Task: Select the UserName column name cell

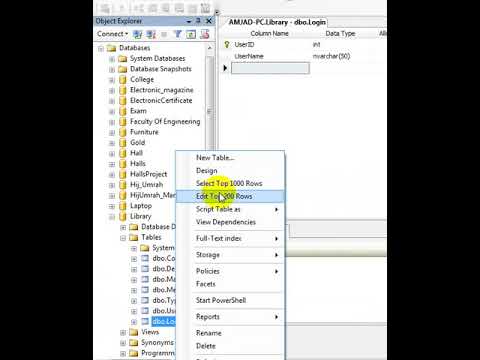Action: click(x=249, y=56)
